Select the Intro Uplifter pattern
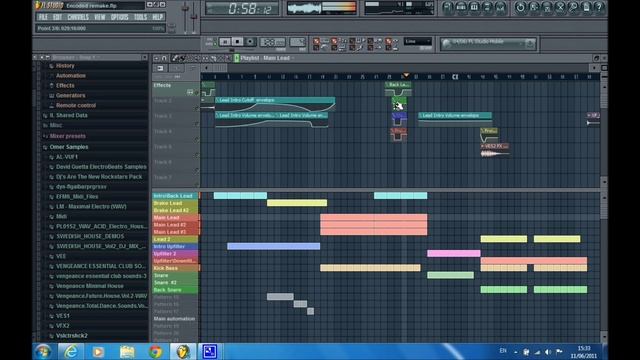This screenshot has width=640, height=360. [176, 247]
